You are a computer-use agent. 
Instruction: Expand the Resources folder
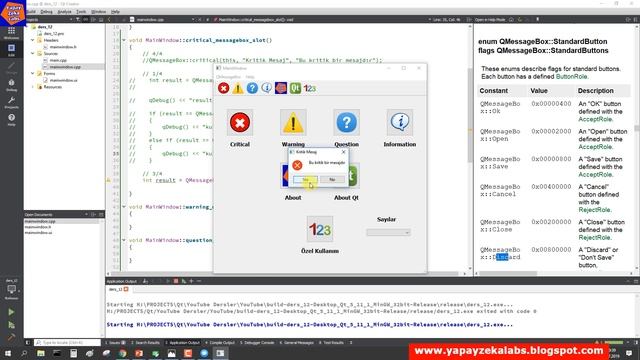(x=33, y=87)
